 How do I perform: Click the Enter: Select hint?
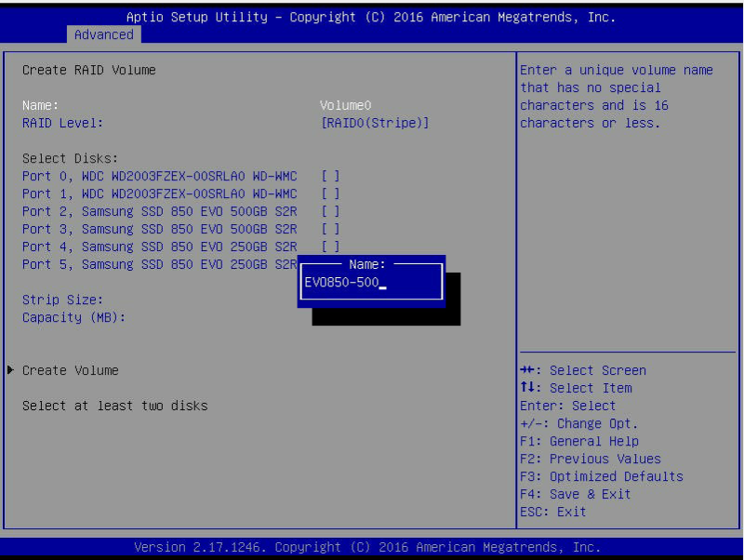coord(567,406)
